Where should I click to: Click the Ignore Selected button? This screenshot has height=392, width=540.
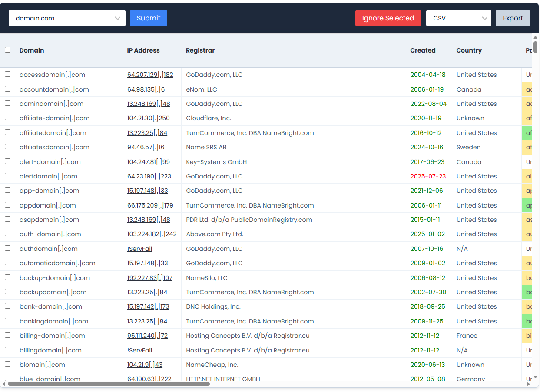(x=388, y=18)
